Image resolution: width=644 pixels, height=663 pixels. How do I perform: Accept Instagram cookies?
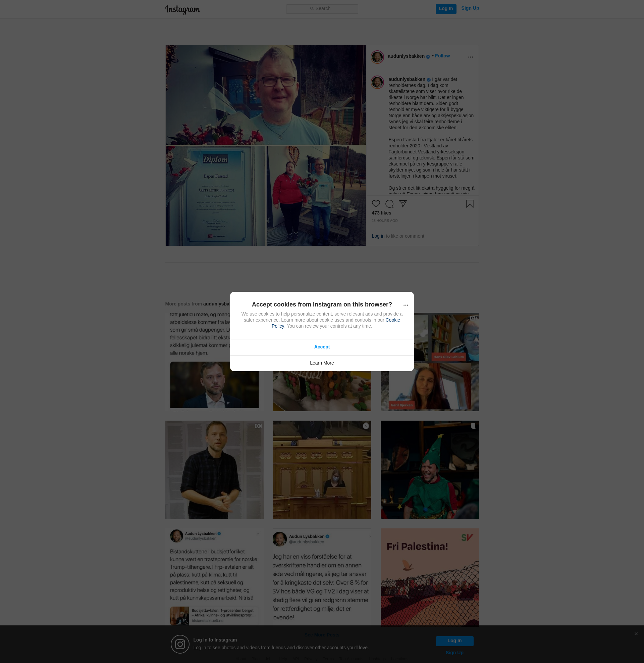(322, 347)
